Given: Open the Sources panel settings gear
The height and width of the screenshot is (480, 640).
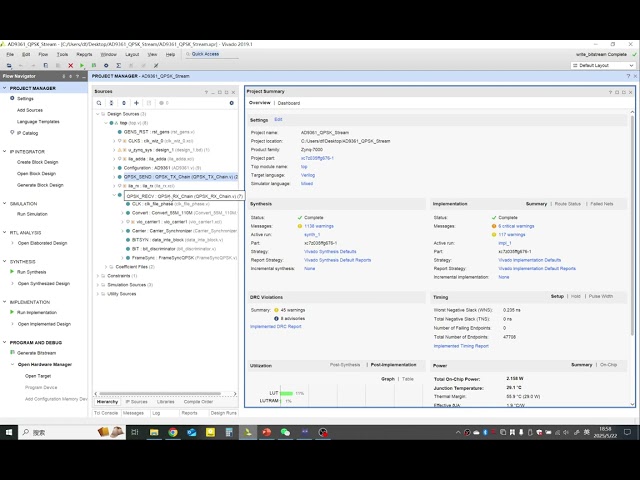Looking at the screenshot, I should [232, 103].
